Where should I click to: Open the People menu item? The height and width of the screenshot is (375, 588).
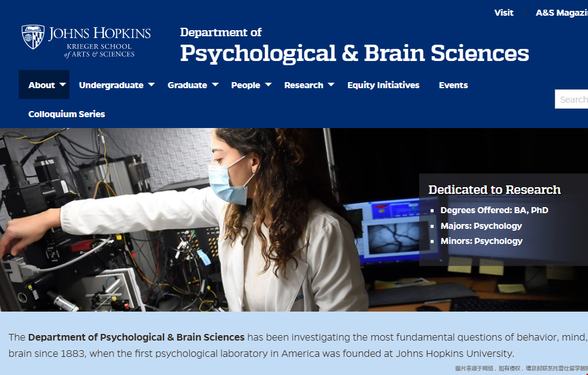(x=245, y=85)
